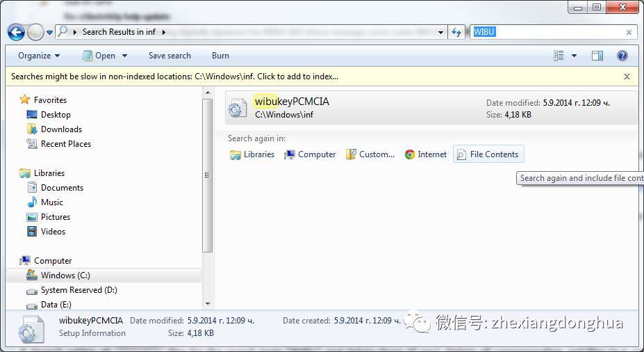
Task: Open Windows Help with the question mark
Action: 622,56
